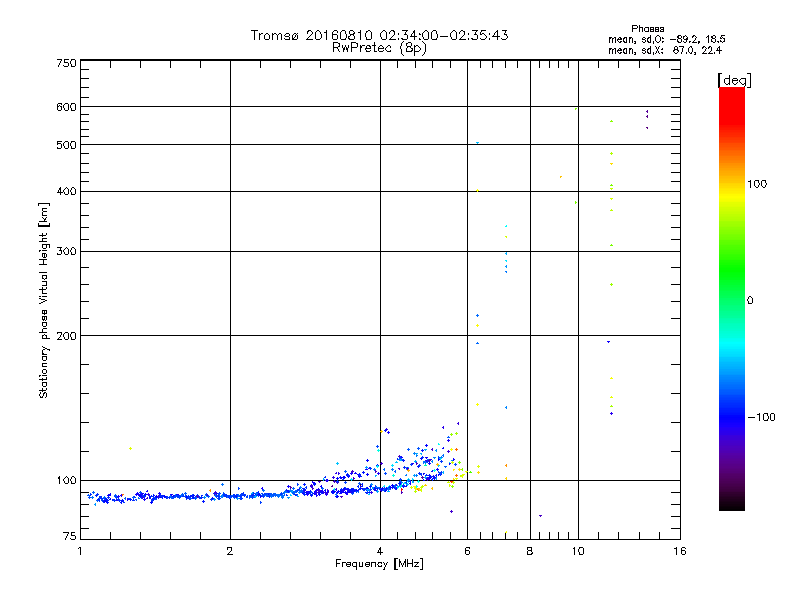800x600 pixels.
Task: Click the 'Stationary phase Virtual Height [km]' axis label
Action: click(x=44, y=300)
